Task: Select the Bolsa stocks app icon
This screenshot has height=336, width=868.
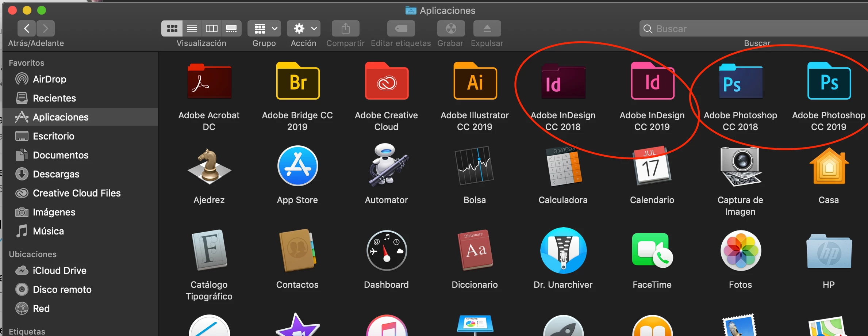Action: coord(475,165)
